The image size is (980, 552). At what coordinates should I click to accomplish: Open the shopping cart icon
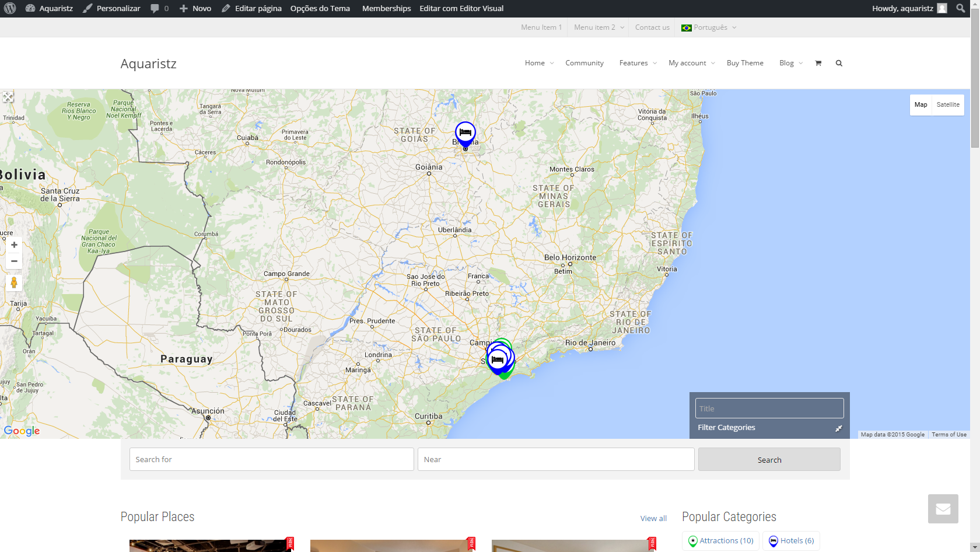[818, 63]
